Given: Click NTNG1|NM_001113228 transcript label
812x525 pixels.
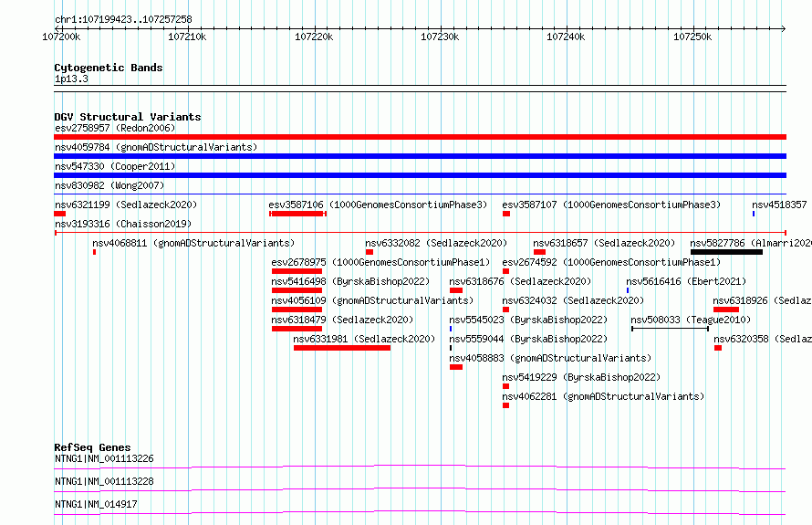Looking at the screenshot, I should click(x=104, y=481).
